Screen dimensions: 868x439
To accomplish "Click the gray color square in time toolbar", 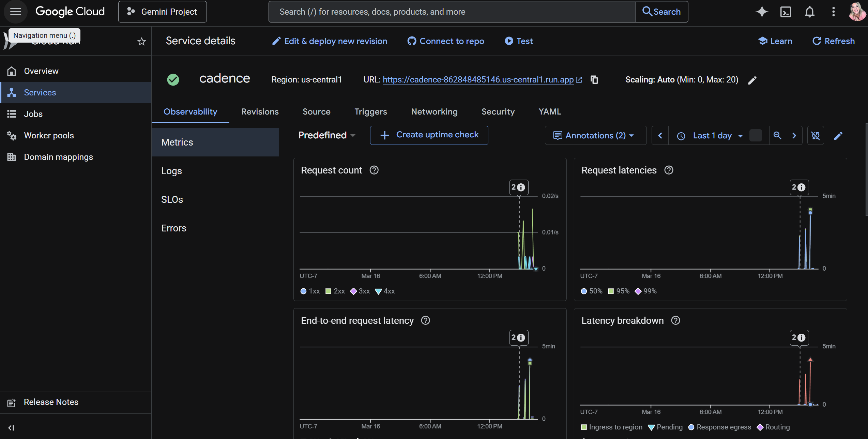I will 756,136.
